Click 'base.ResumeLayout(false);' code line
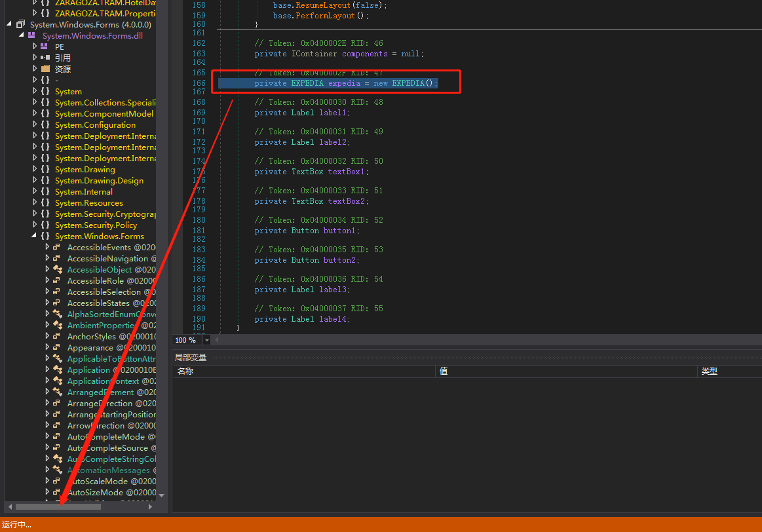Image resolution: width=762 pixels, height=532 pixels. (x=330, y=5)
